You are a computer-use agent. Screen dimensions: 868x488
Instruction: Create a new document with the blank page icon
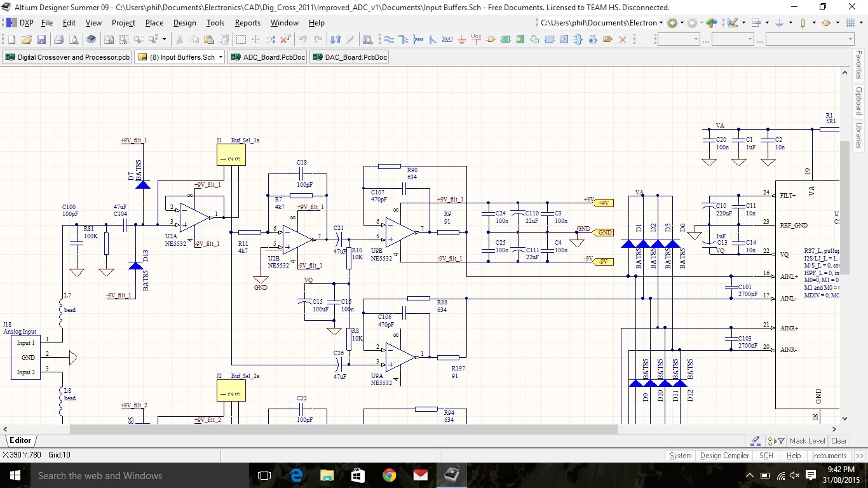(x=12, y=39)
